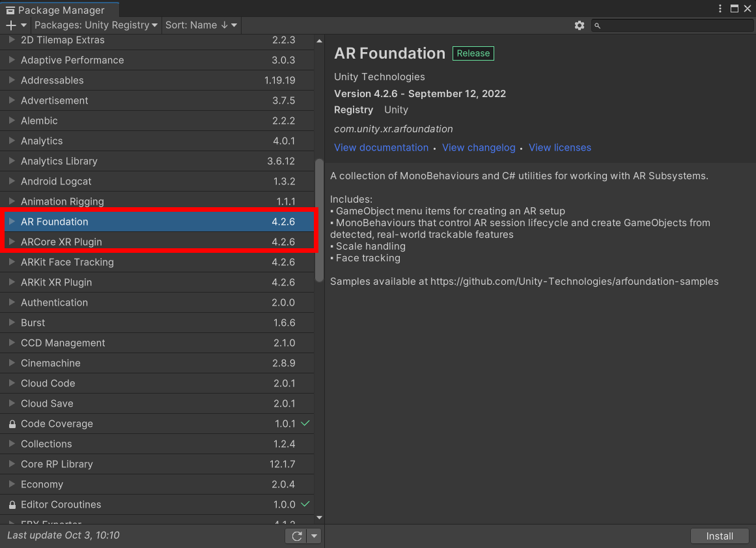The height and width of the screenshot is (548, 756).
Task: Open View changelog link
Action: [479, 148]
